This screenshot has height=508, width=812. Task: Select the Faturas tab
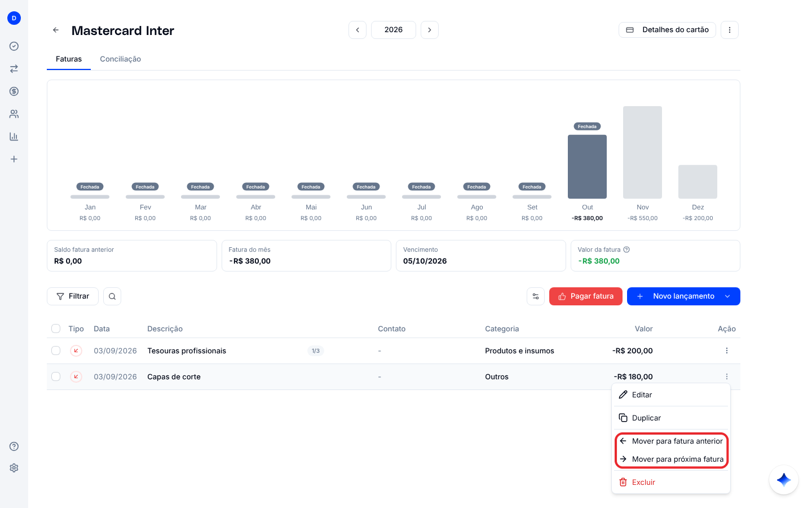tap(69, 59)
